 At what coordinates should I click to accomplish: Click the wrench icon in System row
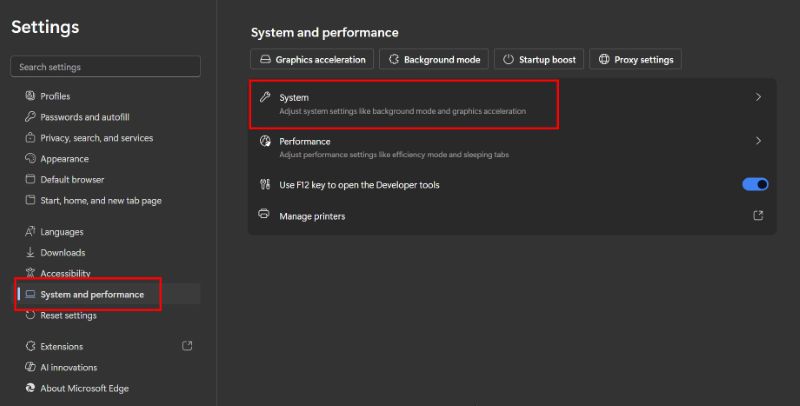point(265,98)
